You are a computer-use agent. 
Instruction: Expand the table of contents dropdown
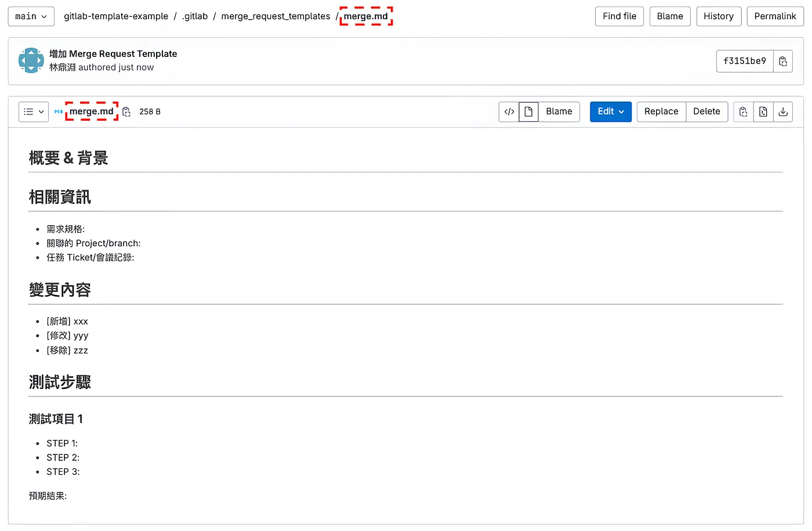tap(34, 111)
